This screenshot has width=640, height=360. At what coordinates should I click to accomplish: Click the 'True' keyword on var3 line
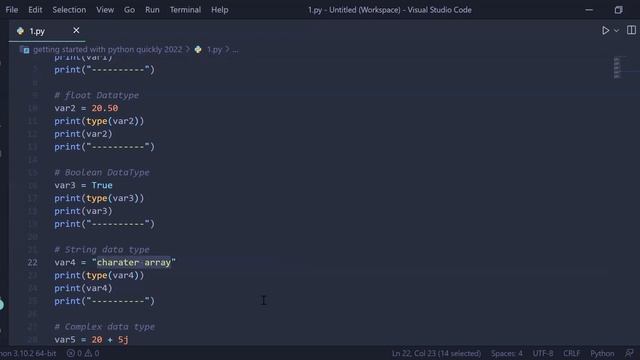(x=102, y=185)
